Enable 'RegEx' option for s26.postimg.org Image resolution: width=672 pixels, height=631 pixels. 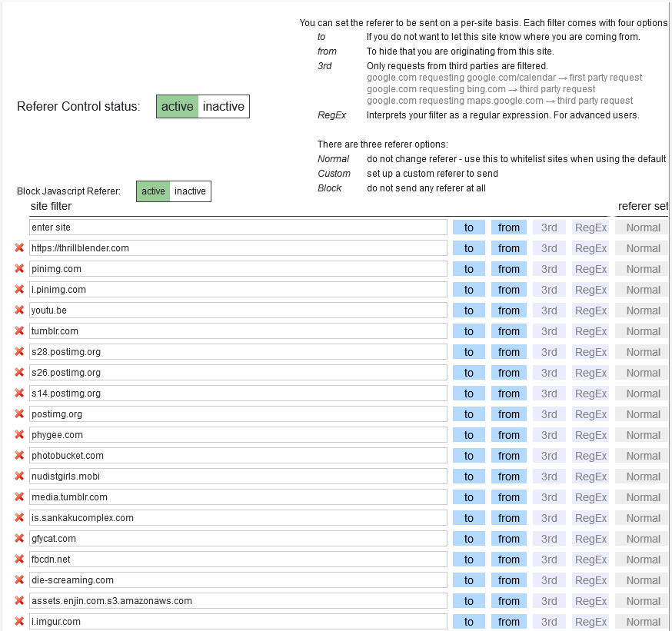590,373
